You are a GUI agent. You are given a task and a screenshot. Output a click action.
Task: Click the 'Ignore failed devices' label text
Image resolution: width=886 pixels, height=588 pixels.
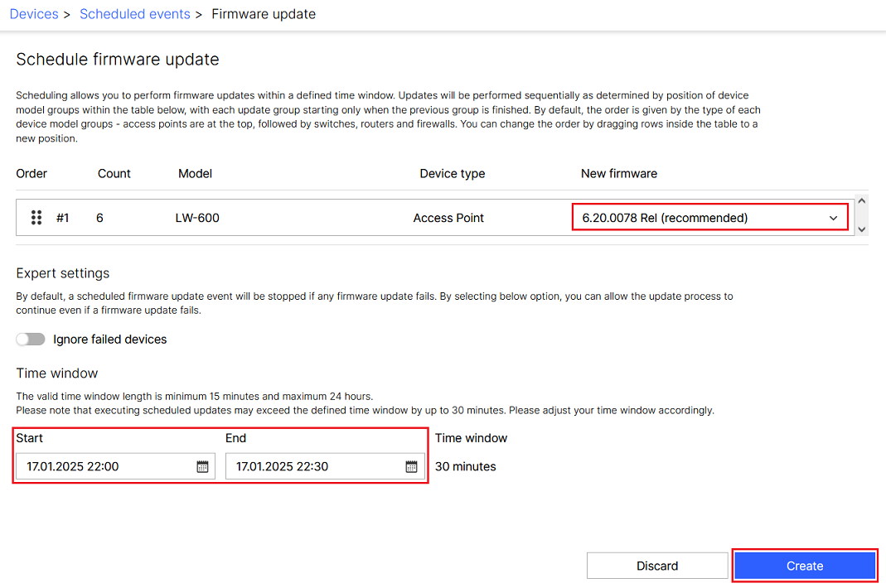click(x=109, y=340)
